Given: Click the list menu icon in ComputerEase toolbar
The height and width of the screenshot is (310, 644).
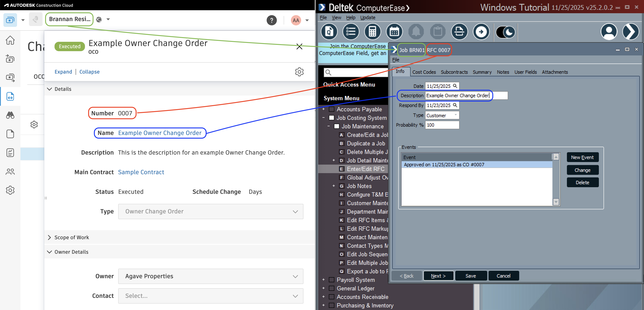Looking at the screenshot, I should pos(351,32).
